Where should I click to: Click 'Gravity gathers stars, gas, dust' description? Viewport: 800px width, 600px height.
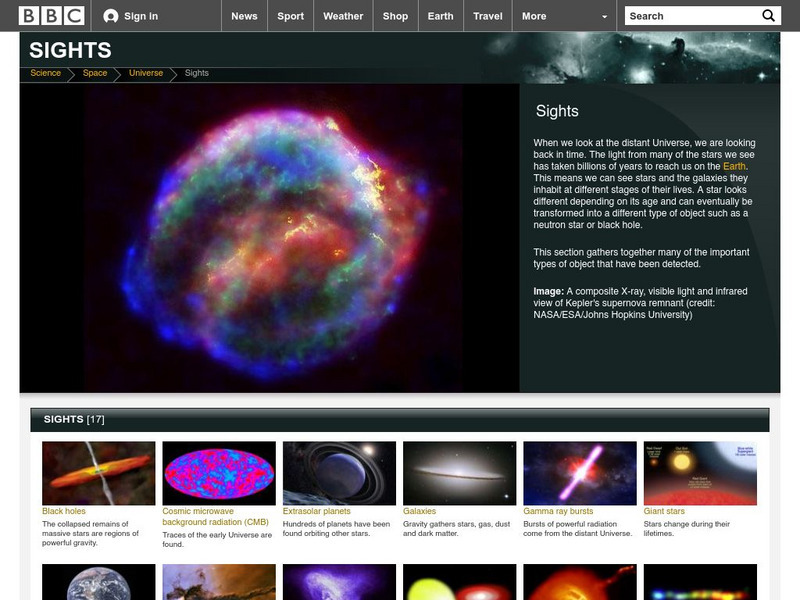tap(457, 529)
